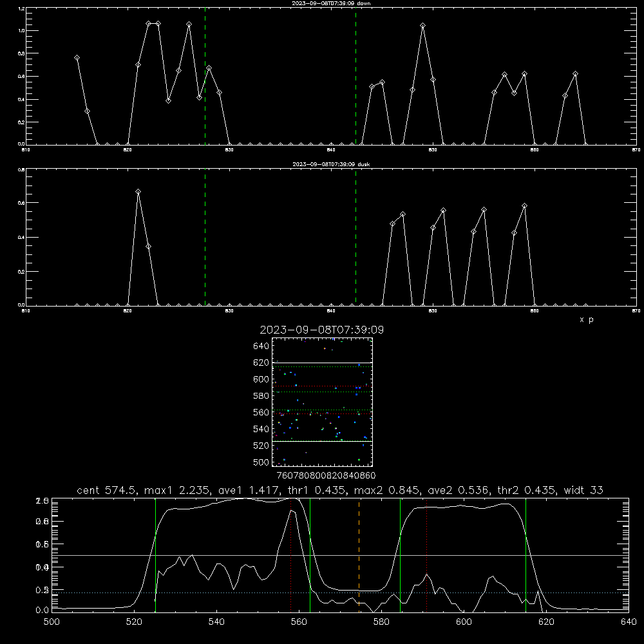644x644 pixels.
Task: Click "thr2 0.435" in the header line
Action: pos(527,490)
